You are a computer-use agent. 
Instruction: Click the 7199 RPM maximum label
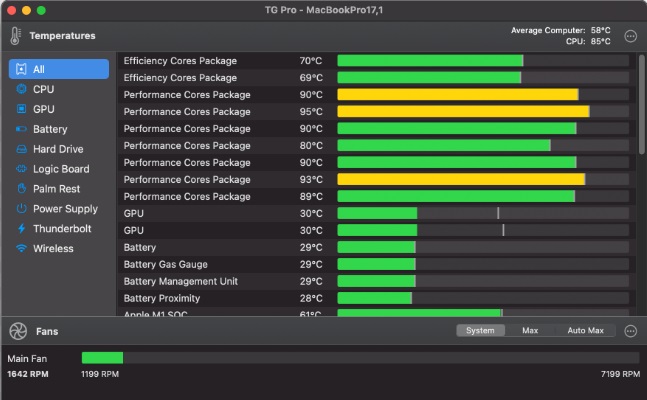pyautogui.click(x=620, y=374)
